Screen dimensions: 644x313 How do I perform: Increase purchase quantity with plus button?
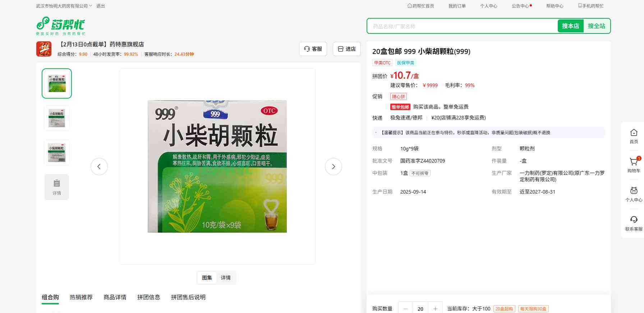[435, 309]
